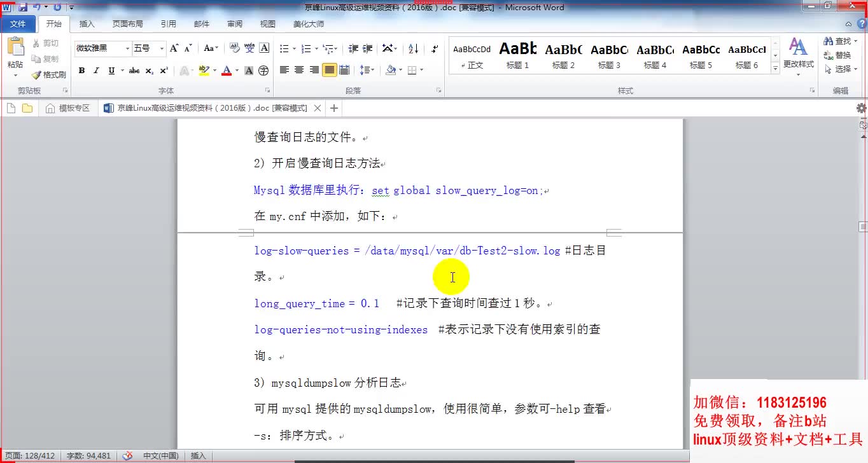Clear formatting with the eraser icon
This screenshot has width=868, height=463.
(x=234, y=48)
